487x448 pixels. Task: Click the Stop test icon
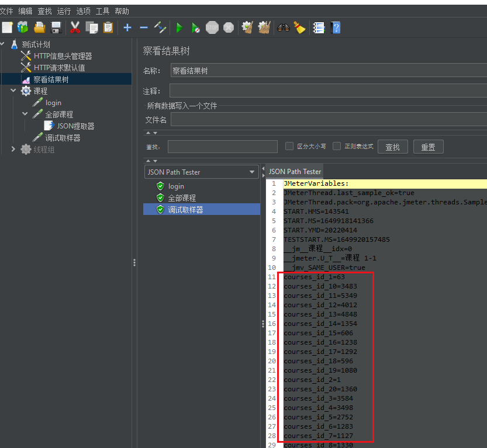coord(212,27)
